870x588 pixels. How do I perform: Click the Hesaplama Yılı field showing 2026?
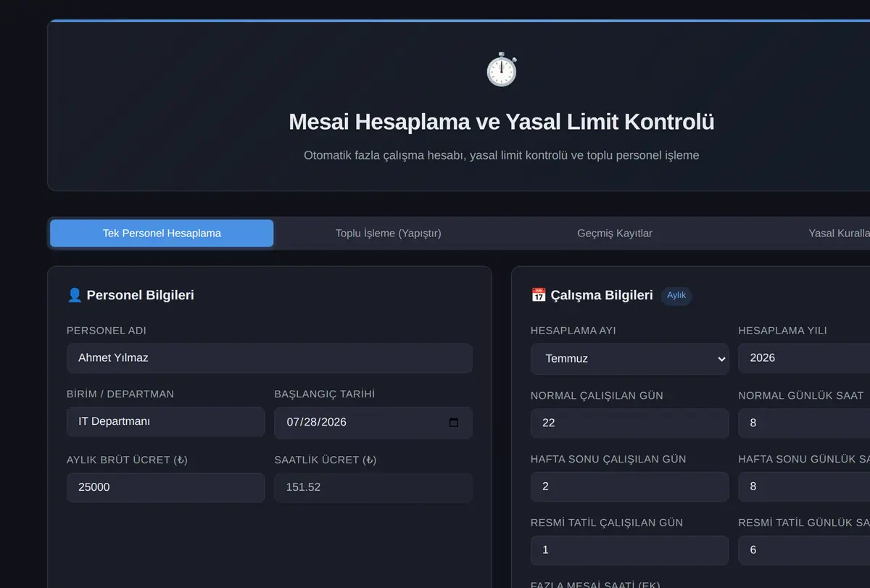tap(804, 358)
